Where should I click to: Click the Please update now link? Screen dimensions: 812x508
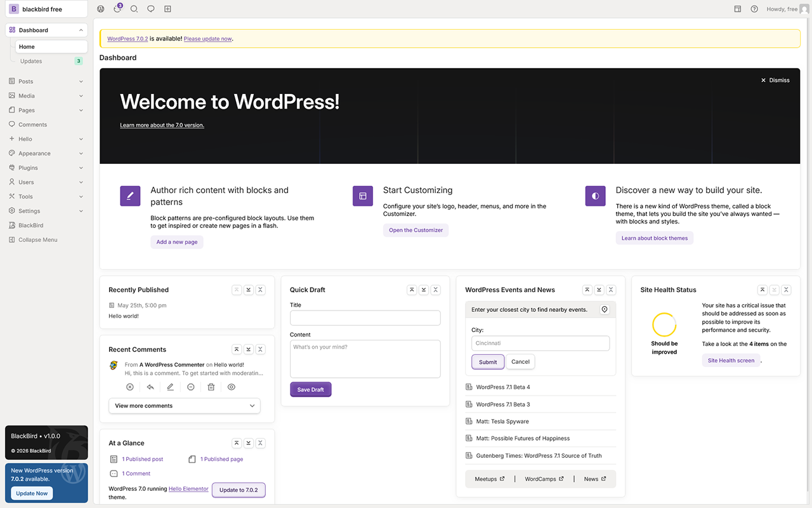pyautogui.click(x=208, y=39)
